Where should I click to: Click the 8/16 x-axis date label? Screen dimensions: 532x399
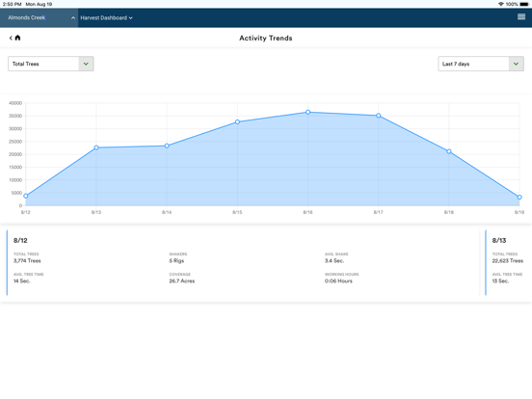click(x=307, y=212)
